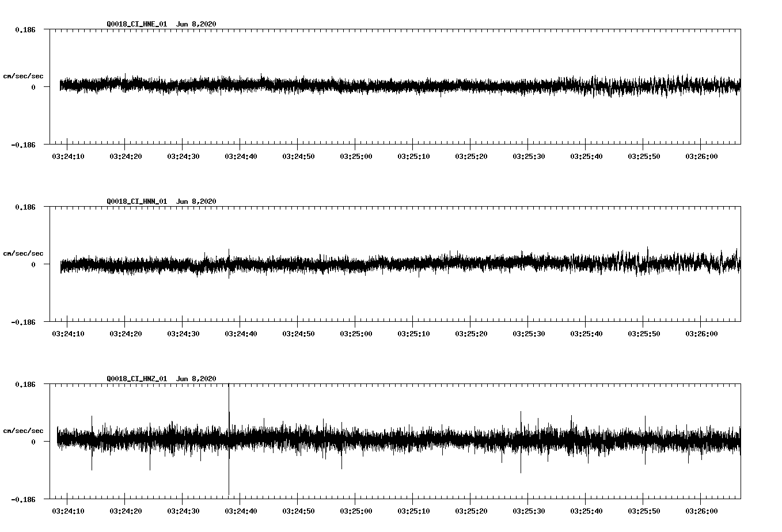Screen dimensions: 782x532
Task: Click the zero axis label of HNZ plot
Action: [33, 442]
